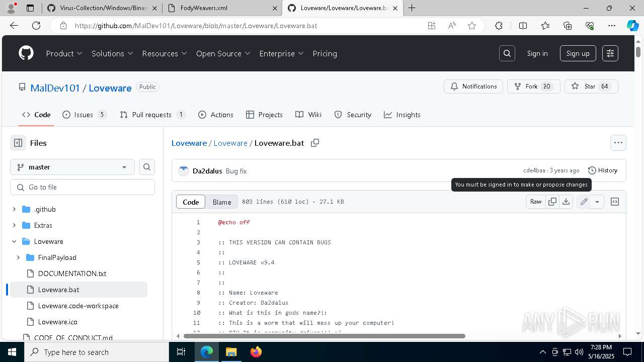Viewport: 644px width, 362px height.
Task: Open Edge Copilot sidebar
Action: tap(632, 26)
